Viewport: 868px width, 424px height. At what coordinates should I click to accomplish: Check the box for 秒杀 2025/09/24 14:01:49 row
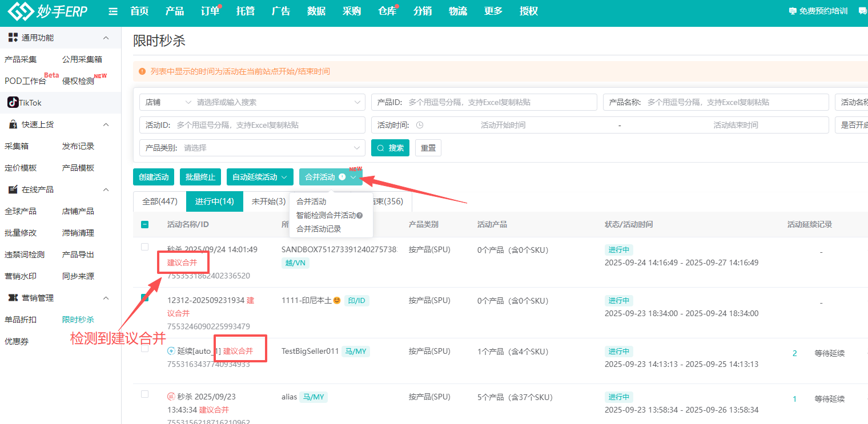pos(144,247)
